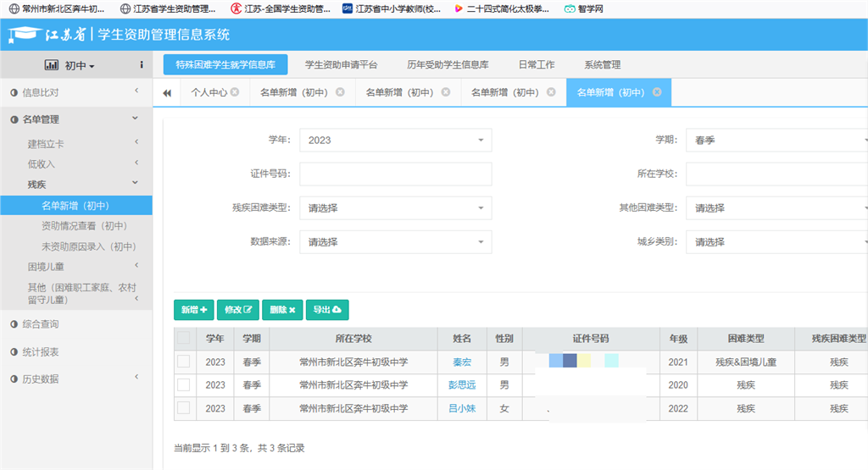Click the 证件号码 input field

395,174
